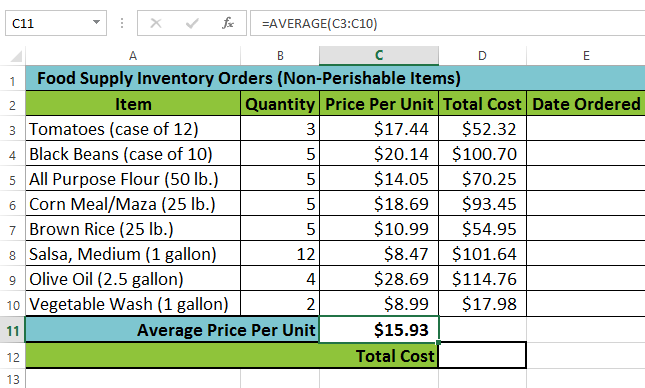Click the $114.76 total cost cell
This screenshot has width=645, height=388.
(x=483, y=279)
